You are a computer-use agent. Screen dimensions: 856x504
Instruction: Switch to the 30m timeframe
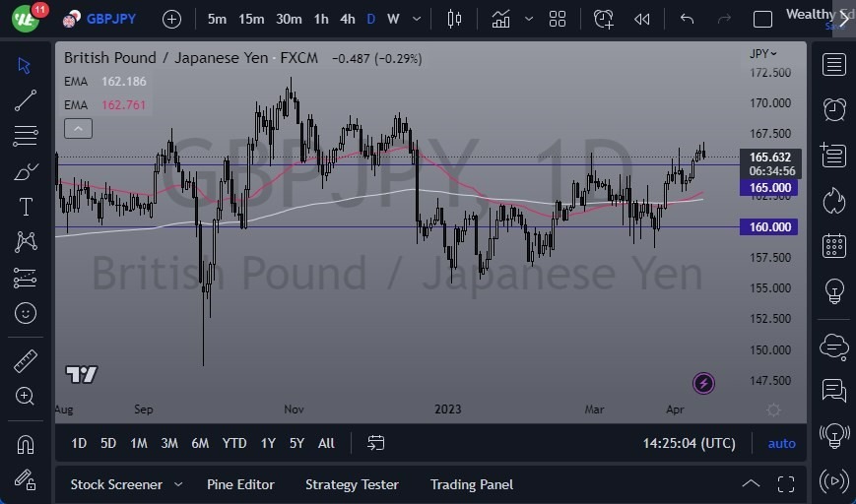[x=289, y=19]
